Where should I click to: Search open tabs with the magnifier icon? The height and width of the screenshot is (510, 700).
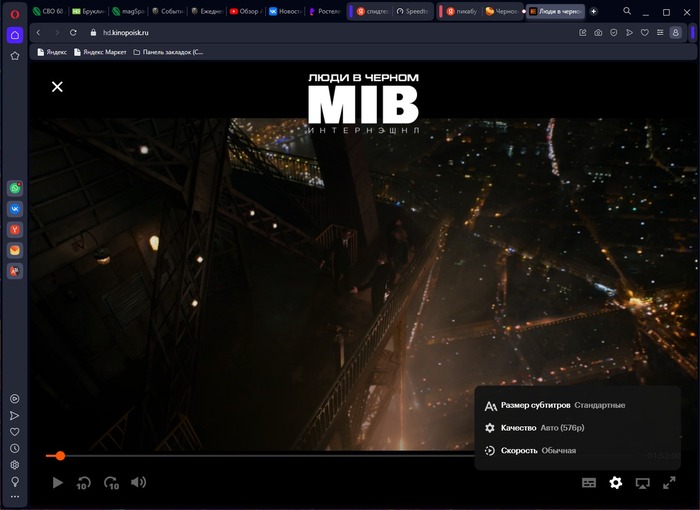click(627, 11)
